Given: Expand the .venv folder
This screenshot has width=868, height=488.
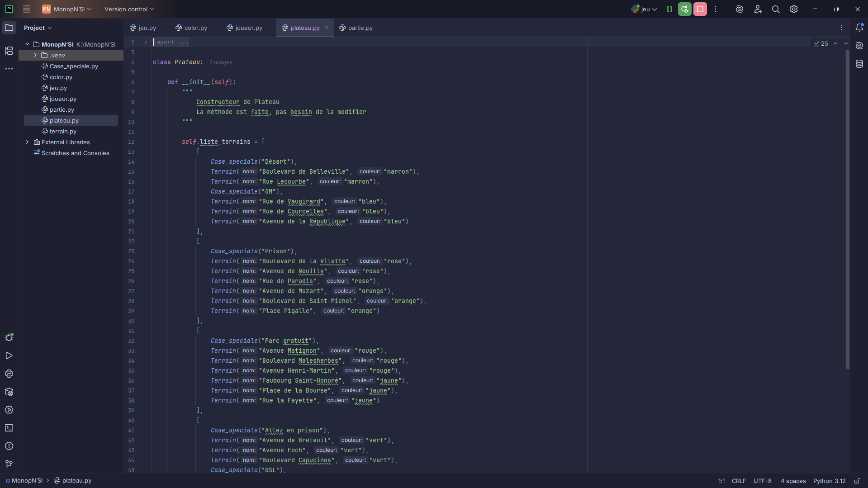Looking at the screenshot, I should pyautogui.click(x=35, y=55).
